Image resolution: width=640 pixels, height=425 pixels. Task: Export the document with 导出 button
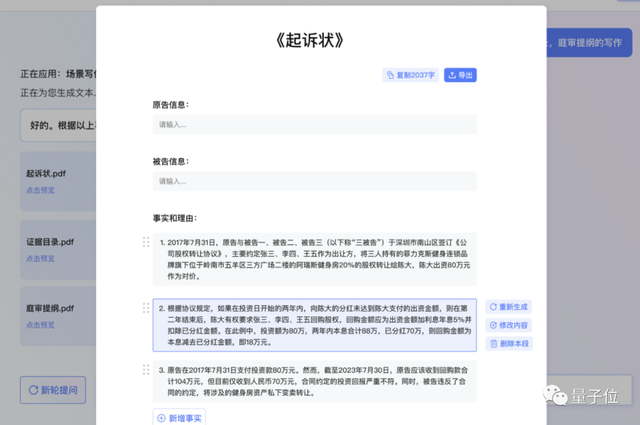coord(460,75)
